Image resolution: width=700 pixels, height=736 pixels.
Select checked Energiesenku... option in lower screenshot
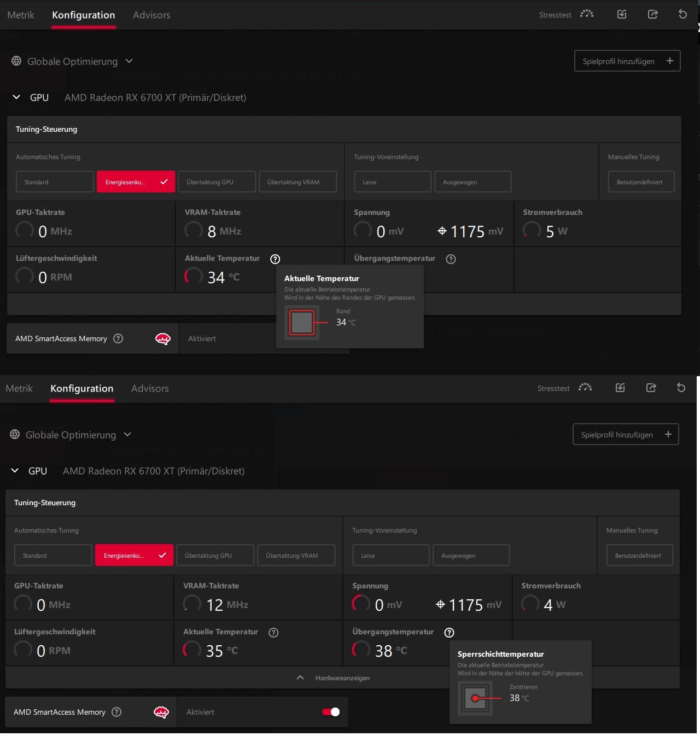click(x=134, y=556)
